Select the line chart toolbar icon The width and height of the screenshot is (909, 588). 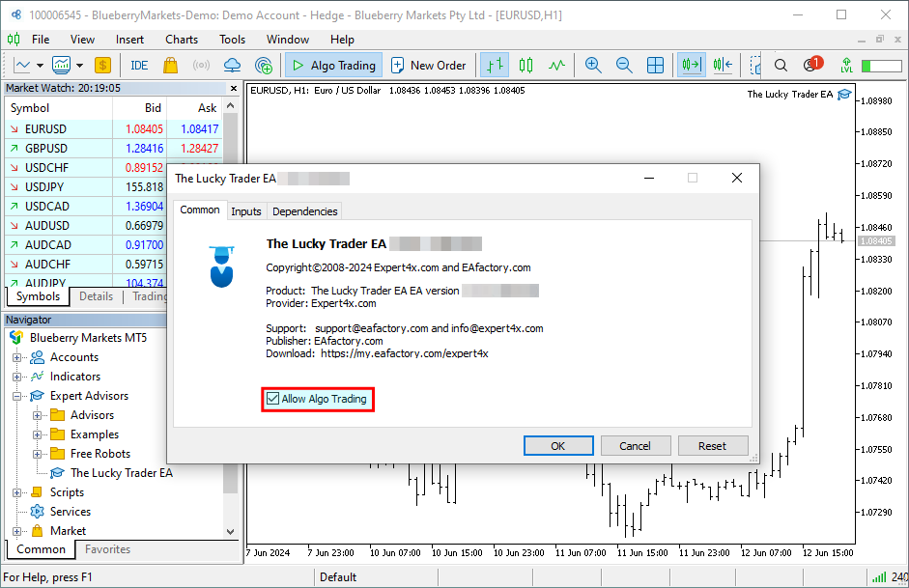(x=556, y=66)
